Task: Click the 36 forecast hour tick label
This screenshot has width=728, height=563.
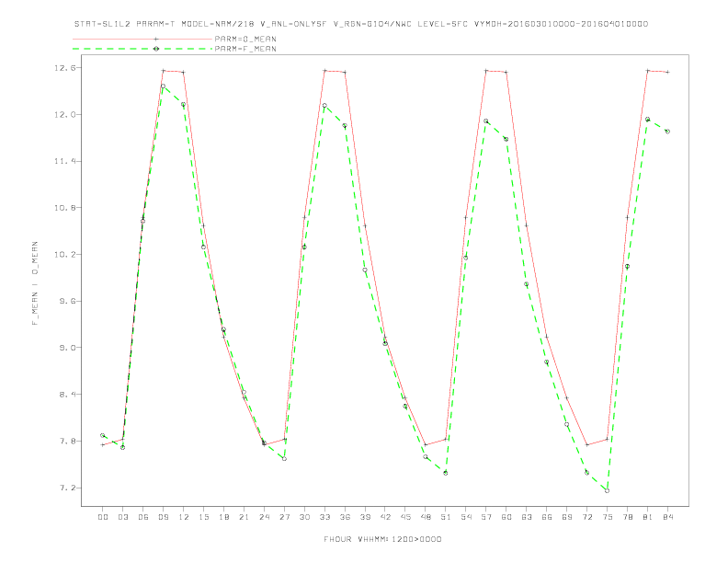Action: (345, 517)
